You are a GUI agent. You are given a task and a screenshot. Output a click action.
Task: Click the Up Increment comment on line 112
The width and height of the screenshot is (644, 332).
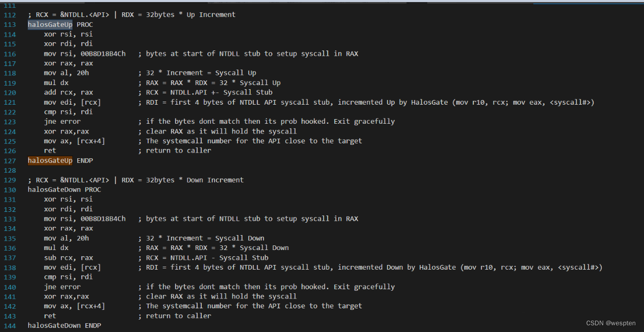211,14
